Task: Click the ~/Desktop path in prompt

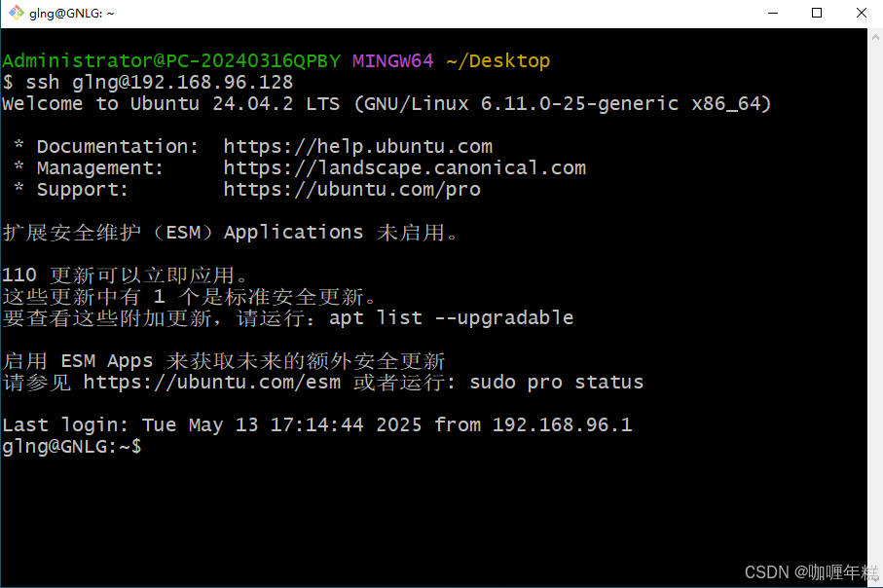Action: point(498,60)
